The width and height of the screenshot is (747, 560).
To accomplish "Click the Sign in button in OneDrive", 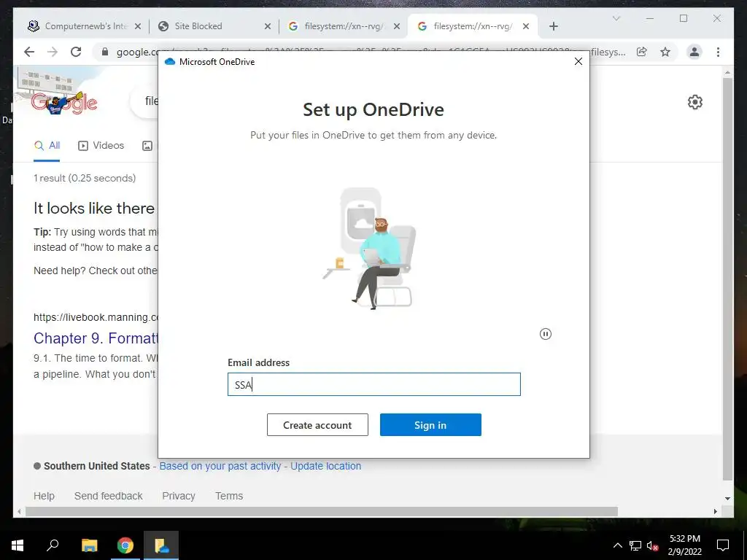I will [x=430, y=425].
